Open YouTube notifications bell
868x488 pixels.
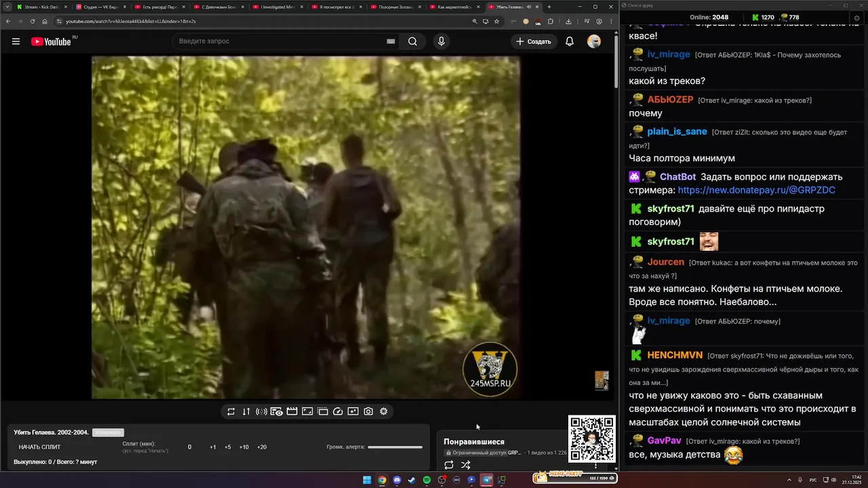pos(570,41)
